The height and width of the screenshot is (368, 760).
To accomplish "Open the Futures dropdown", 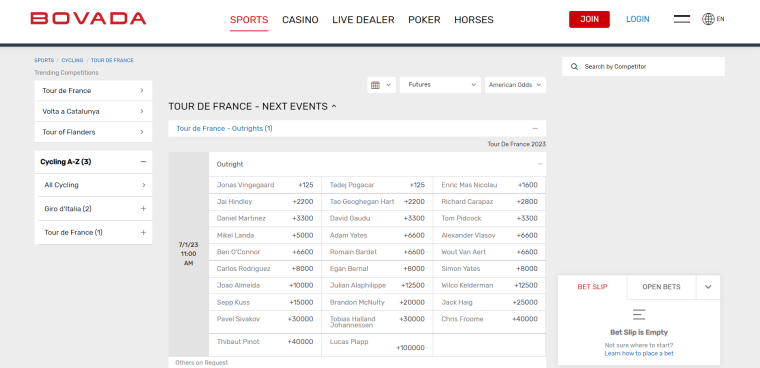I will (440, 85).
